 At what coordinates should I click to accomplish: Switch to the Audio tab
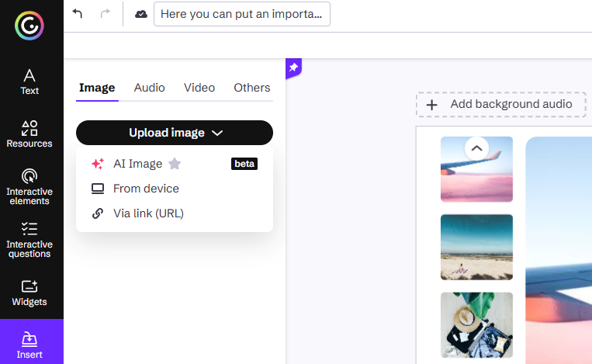pos(150,88)
